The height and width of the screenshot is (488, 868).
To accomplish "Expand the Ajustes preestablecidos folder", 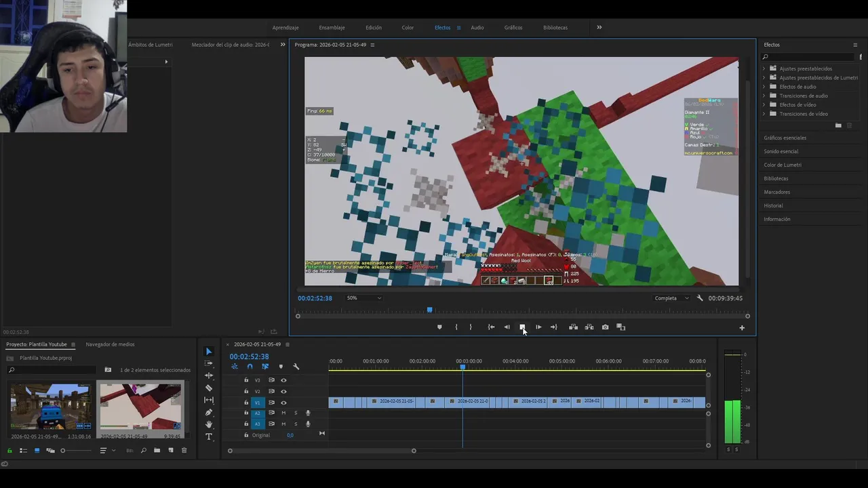I will (764, 68).
